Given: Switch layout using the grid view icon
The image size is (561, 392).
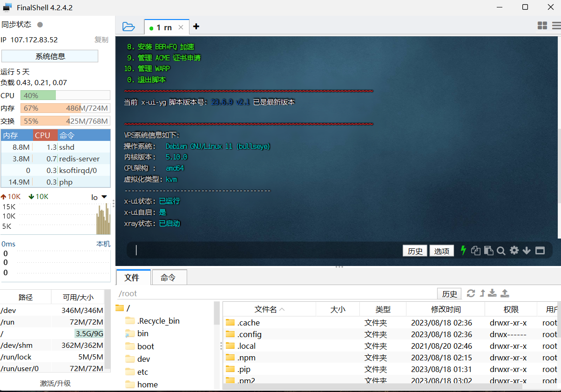Looking at the screenshot, I should pos(542,26).
